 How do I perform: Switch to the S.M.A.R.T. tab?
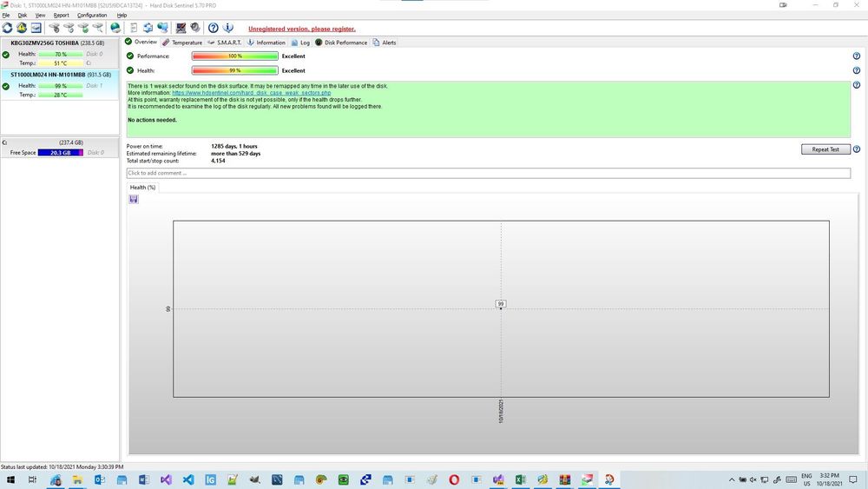pyautogui.click(x=224, y=43)
